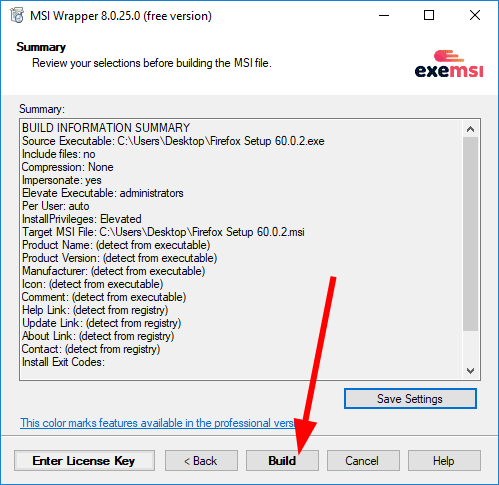Open the professional version features link
This screenshot has width=499, height=485.
[157, 423]
